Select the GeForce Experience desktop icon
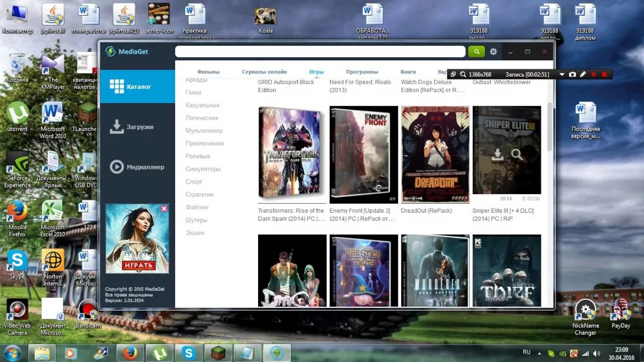Viewport: 644px width, 362px height. coord(17,169)
